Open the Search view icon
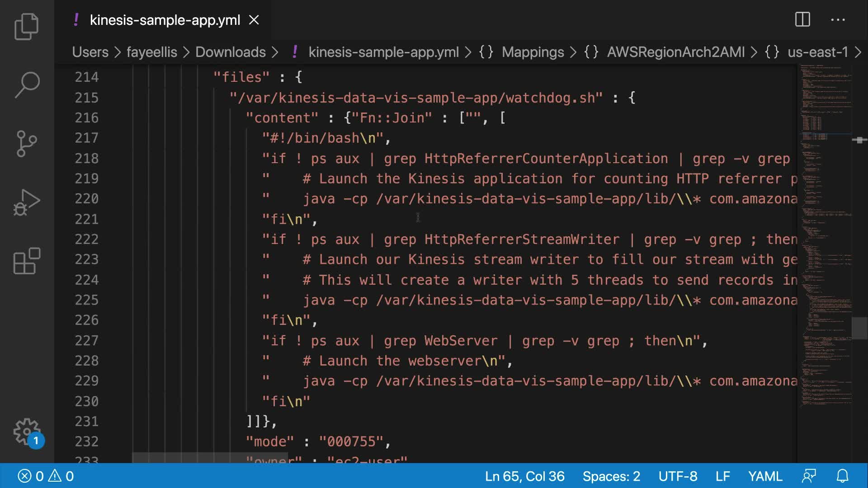 pyautogui.click(x=27, y=84)
